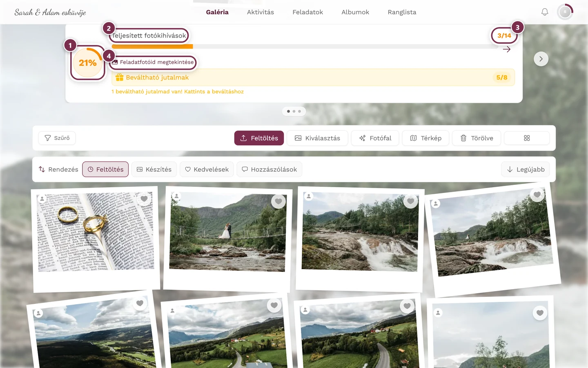Screen dimensions: 588x368
Task: Open the wedding rings on book photo
Action: (96, 232)
